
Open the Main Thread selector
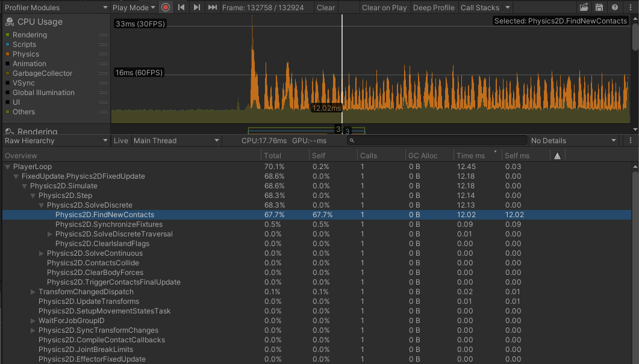pos(175,141)
